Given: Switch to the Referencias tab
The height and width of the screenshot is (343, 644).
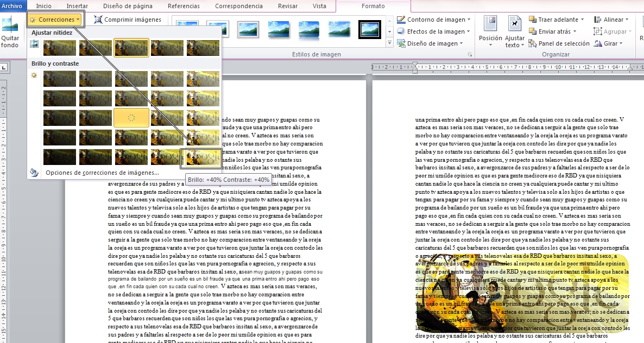Looking at the screenshot, I should click(x=184, y=6).
